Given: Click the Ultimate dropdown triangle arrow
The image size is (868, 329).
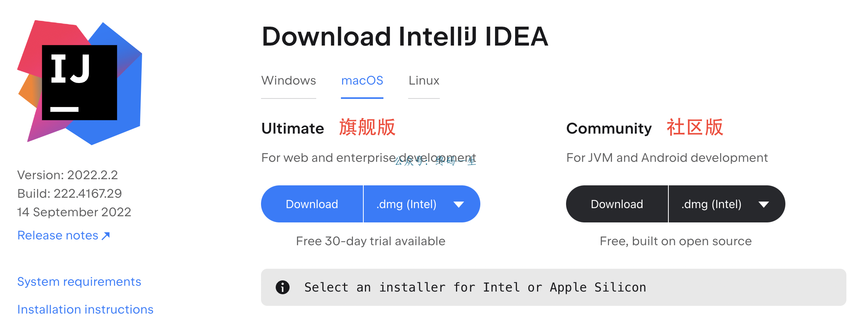Looking at the screenshot, I should [459, 204].
